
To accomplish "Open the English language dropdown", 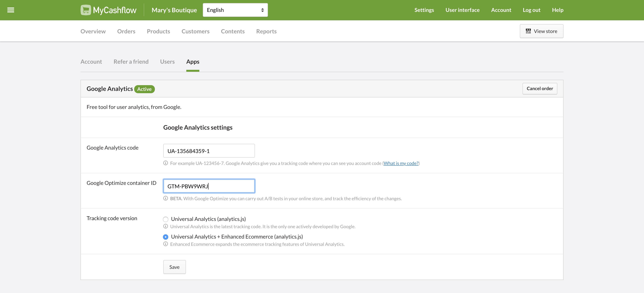I will point(235,10).
